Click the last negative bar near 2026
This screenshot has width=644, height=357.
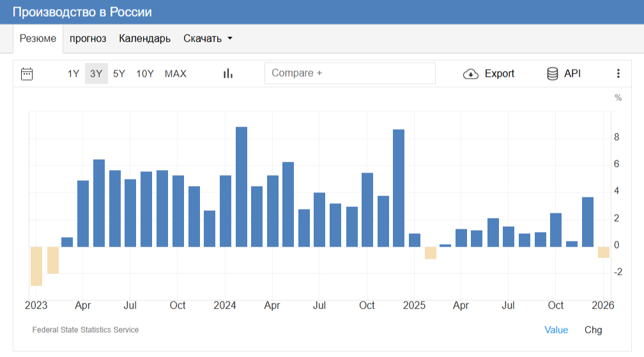pos(603,252)
